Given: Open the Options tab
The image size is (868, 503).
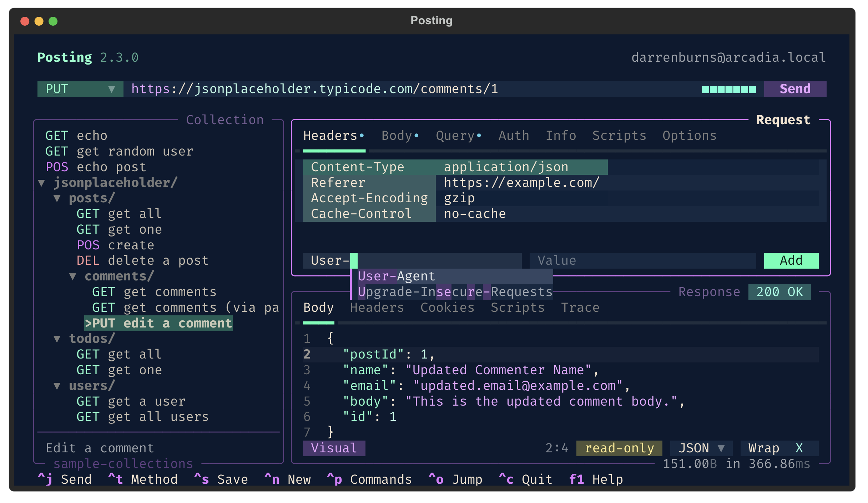Looking at the screenshot, I should [x=690, y=136].
